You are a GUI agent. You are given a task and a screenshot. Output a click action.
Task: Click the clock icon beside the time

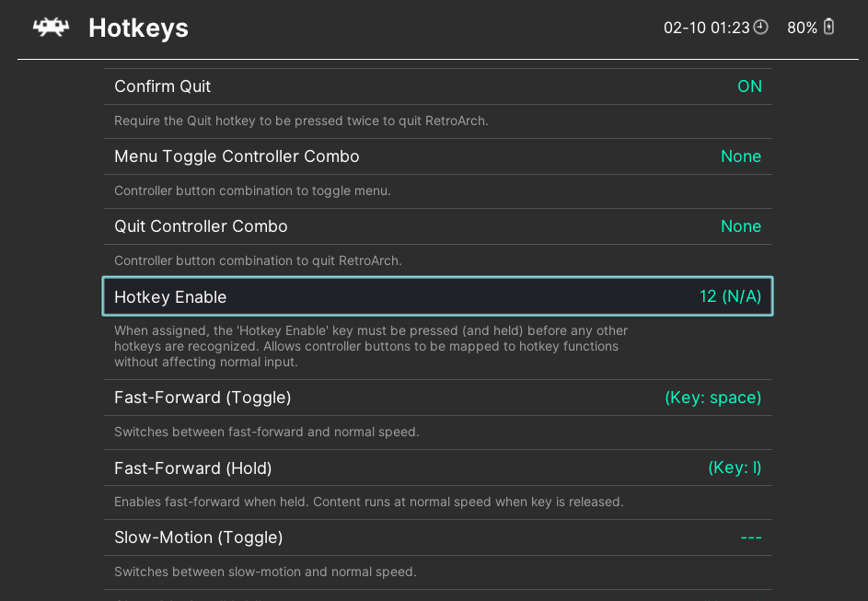click(x=760, y=28)
